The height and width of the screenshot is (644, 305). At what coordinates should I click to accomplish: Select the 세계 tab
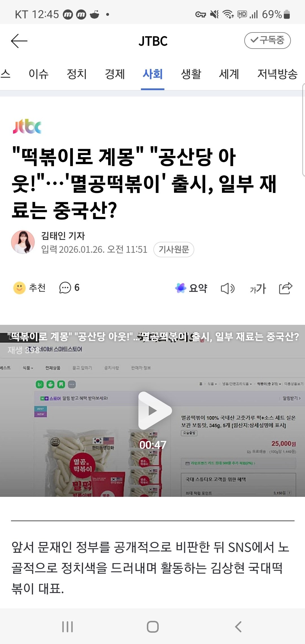click(x=229, y=74)
